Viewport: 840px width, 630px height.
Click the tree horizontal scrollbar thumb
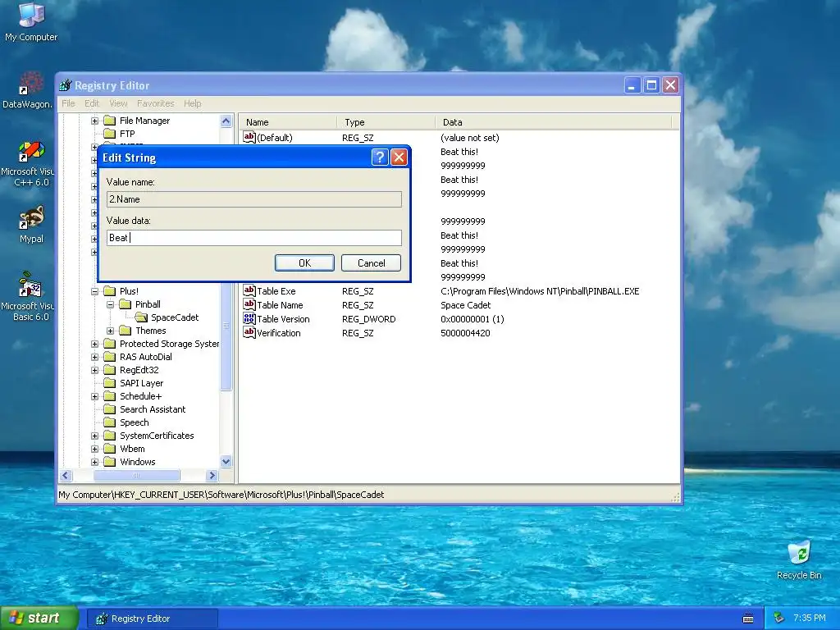pos(137,475)
